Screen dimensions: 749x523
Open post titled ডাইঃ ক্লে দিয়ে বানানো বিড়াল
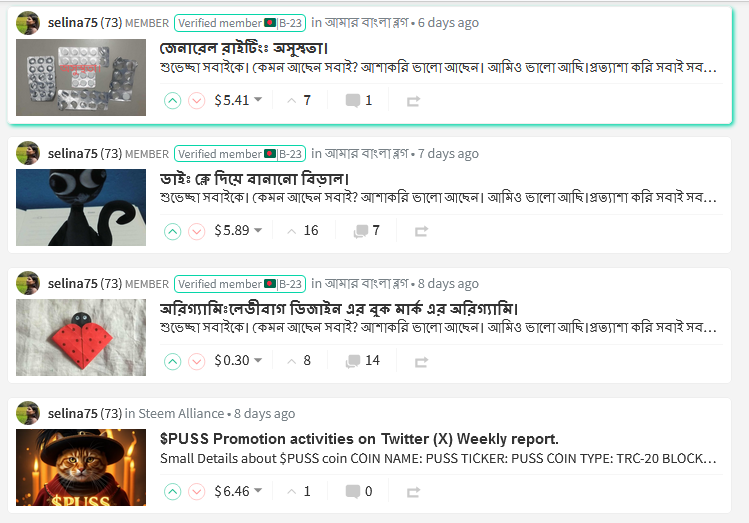click(254, 179)
